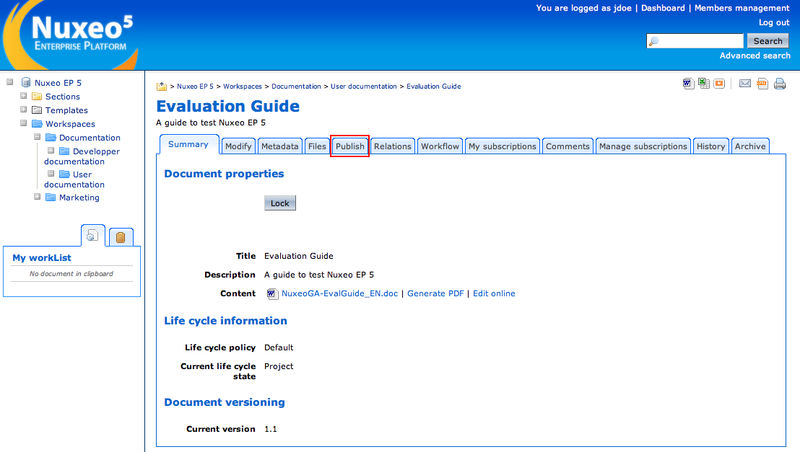Click the Word file icon beside NuxeoGA-EvalGuide_EN.doc
This screenshot has width=800, height=452.
pos(272,294)
